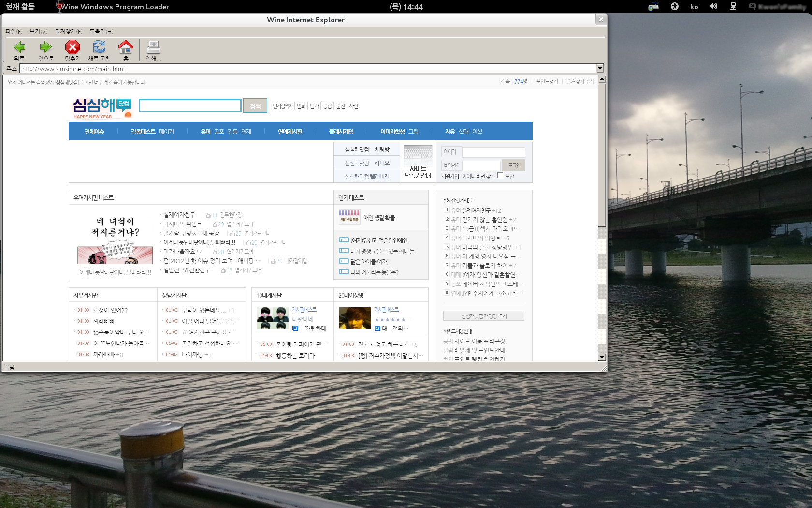Open the 회원가입 link
This screenshot has height=508, width=812.
click(450, 176)
